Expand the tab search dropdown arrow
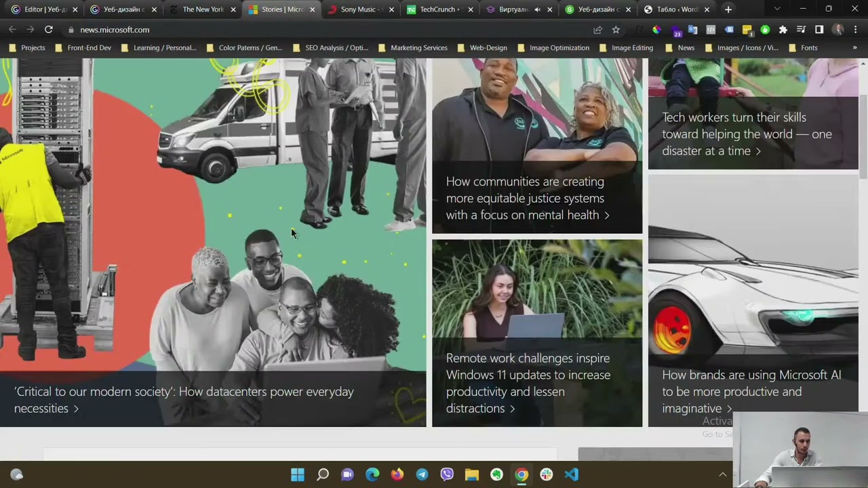The width and height of the screenshot is (868, 488). [777, 9]
